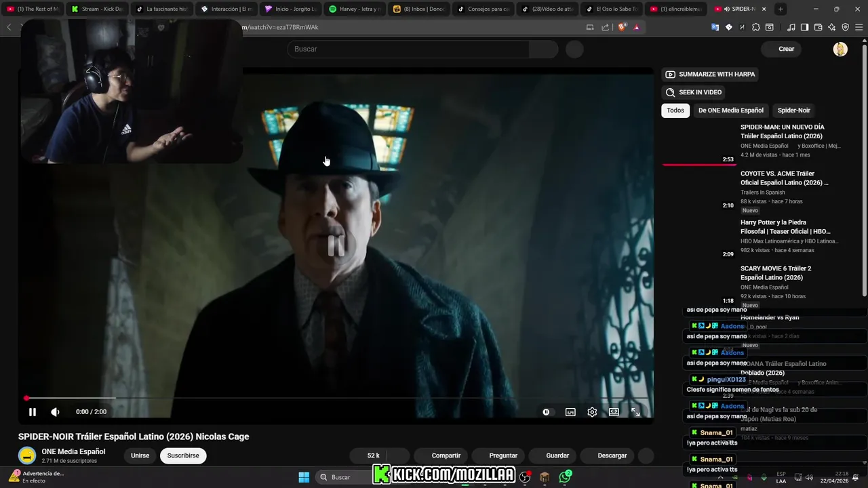Select De ONE Media Español filter chip
The height and width of the screenshot is (488, 868).
731,110
